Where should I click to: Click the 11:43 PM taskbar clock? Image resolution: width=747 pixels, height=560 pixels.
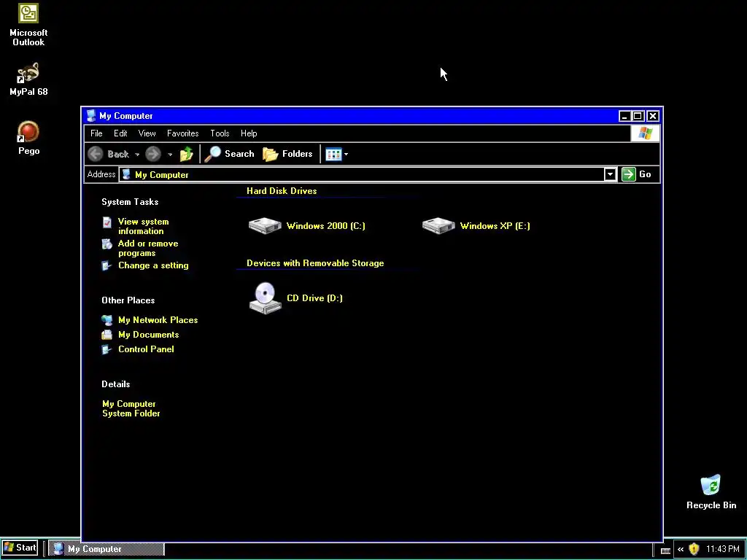click(722, 549)
